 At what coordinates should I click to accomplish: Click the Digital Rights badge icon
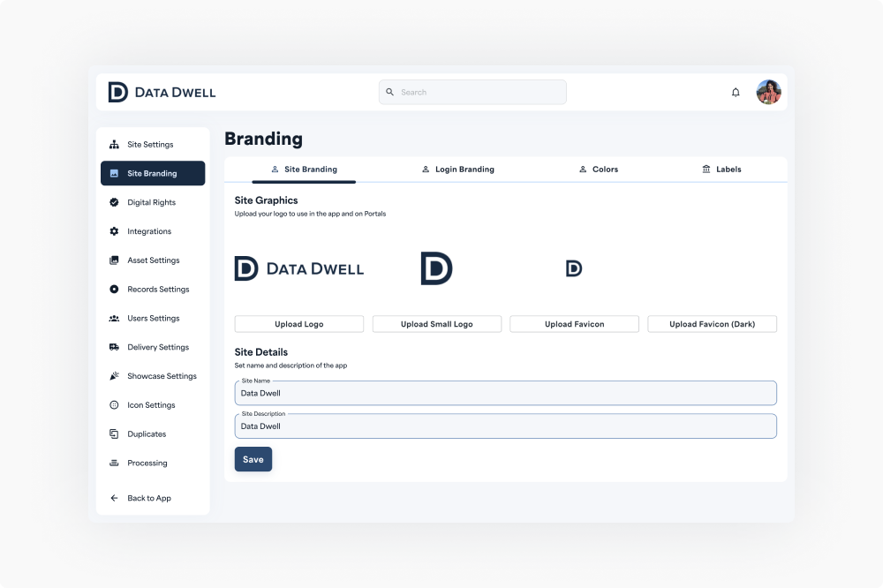(114, 202)
